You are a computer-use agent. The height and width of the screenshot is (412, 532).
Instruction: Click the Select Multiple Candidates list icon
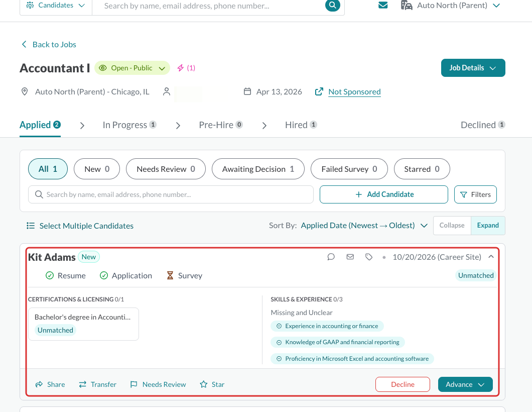coord(31,226)
